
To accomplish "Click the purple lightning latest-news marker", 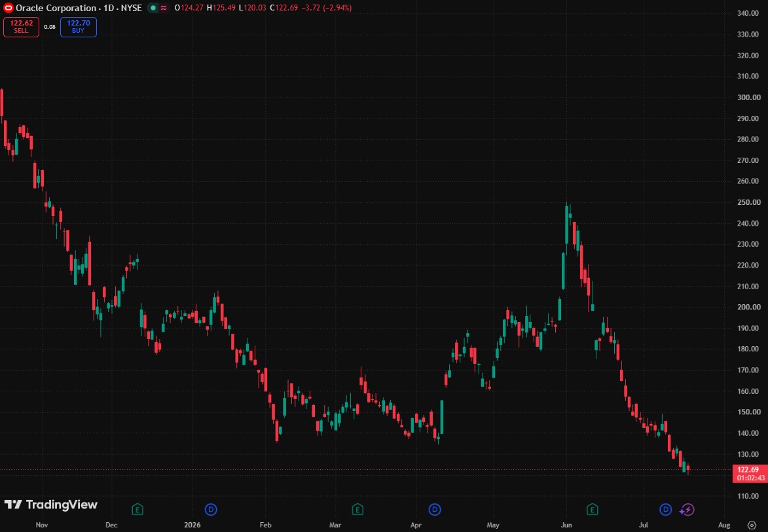I will click(x=687, y=510).
